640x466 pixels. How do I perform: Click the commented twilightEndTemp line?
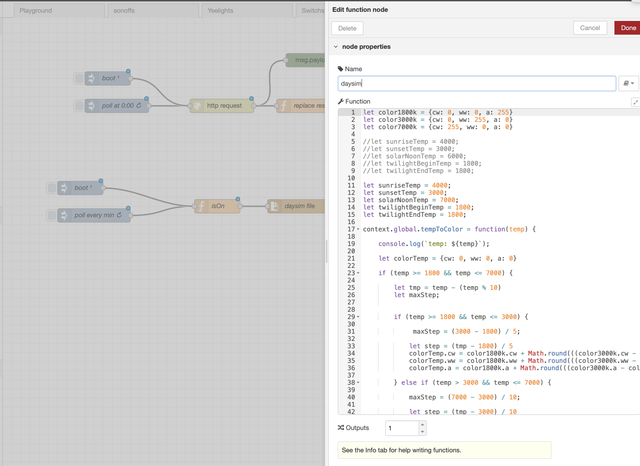click(418, 171)
